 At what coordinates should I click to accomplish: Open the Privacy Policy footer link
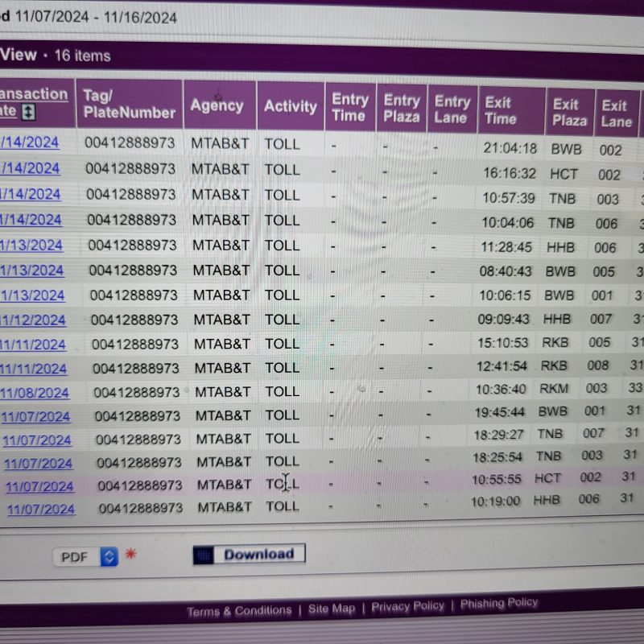407,606
